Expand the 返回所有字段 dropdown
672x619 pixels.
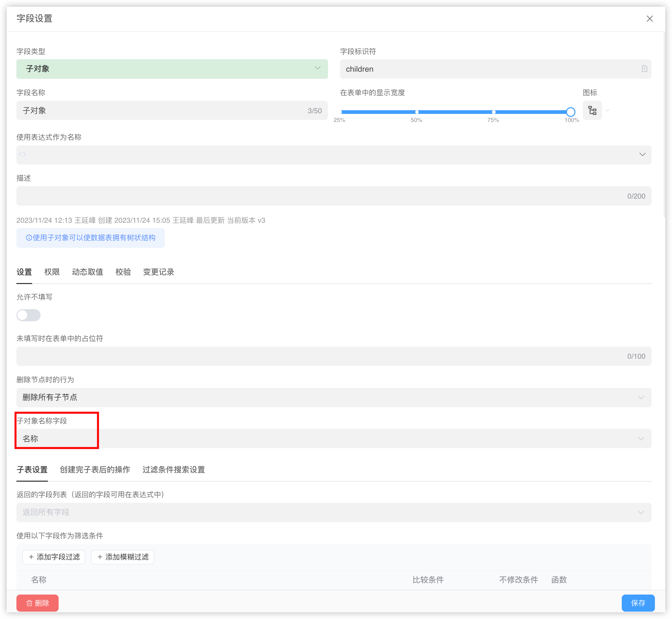[x=334, y=512]
